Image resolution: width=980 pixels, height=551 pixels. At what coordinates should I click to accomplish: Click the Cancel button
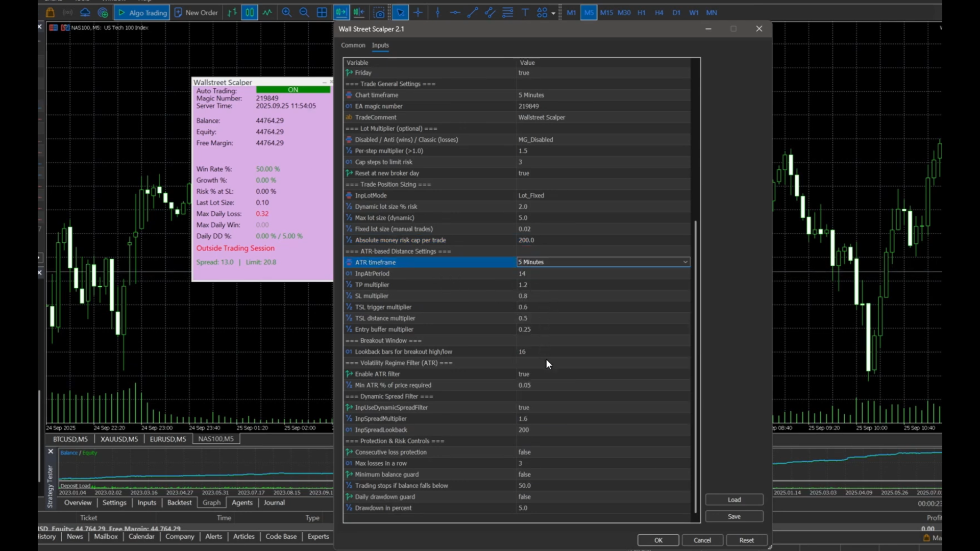702,540
